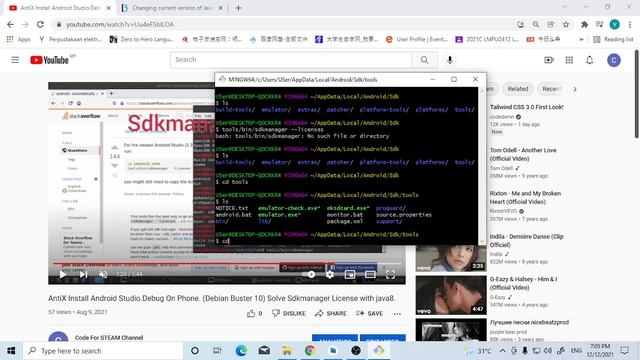Open Indila - Dernière Danse thumbnail
Image resolution: width=640 pixels, height=360 pixels.
(451, 258)
